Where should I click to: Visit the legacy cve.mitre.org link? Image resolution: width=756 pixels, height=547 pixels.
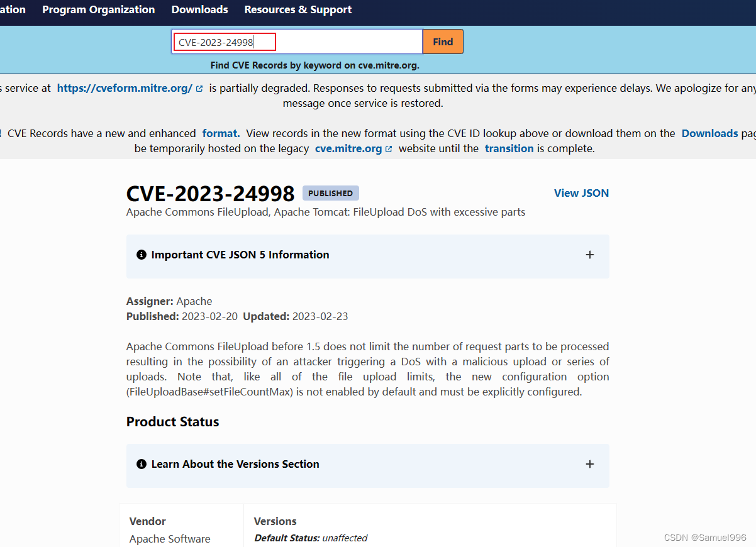point(348,148)
